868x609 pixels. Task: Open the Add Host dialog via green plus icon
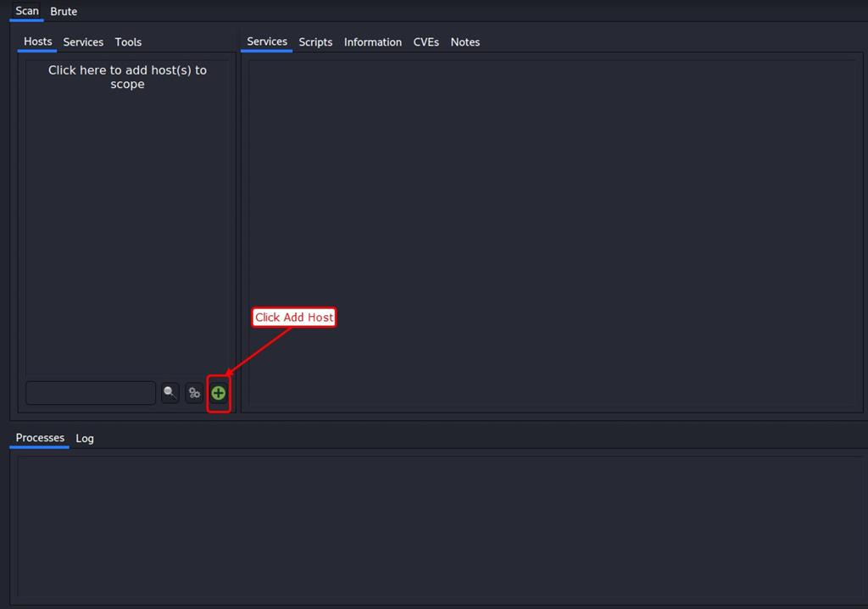pos(218,392)
